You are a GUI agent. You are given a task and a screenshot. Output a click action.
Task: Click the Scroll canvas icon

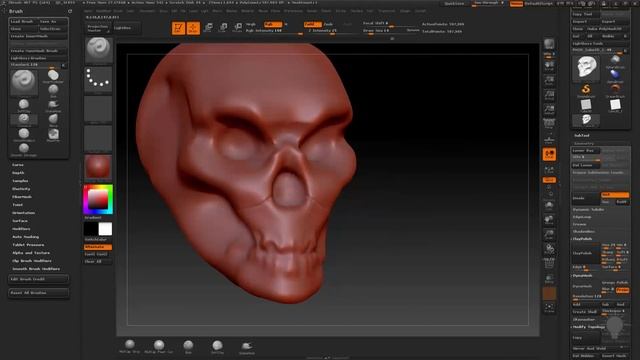click(x=549, y=66)
